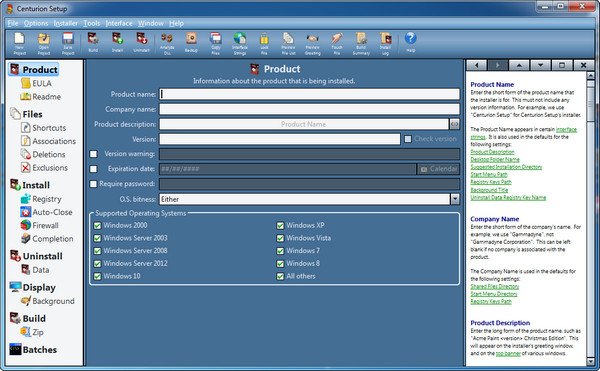Click the Product description insert-tag button
600x371 pixels.
pos(454,124)
